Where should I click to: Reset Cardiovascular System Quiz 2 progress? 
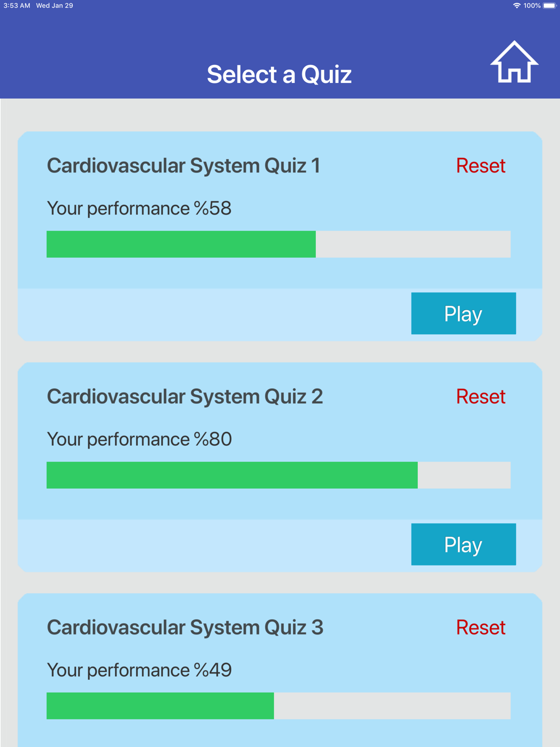(480, 396)
